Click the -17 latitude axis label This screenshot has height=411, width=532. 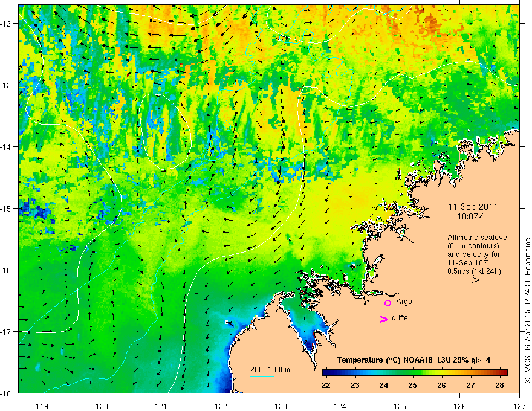7,332
